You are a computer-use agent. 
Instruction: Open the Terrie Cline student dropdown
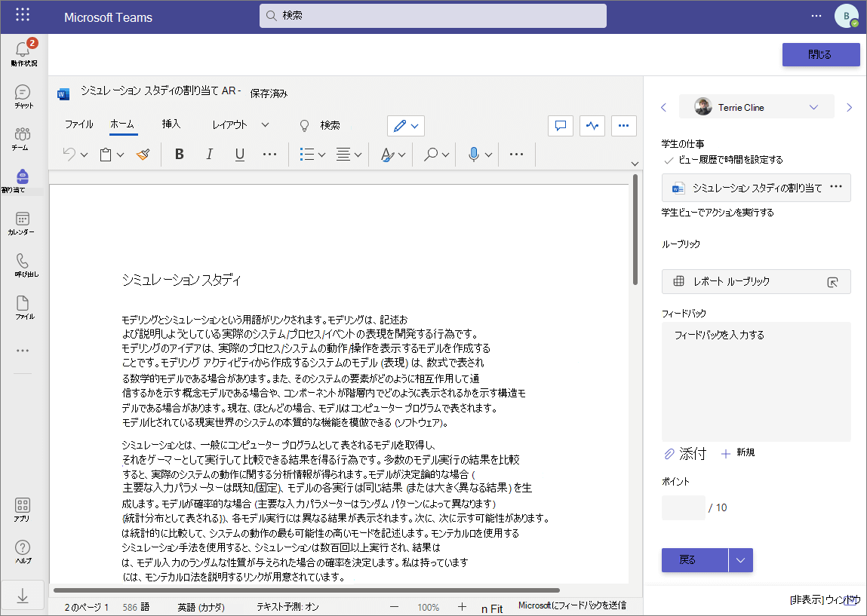(756, 107)
